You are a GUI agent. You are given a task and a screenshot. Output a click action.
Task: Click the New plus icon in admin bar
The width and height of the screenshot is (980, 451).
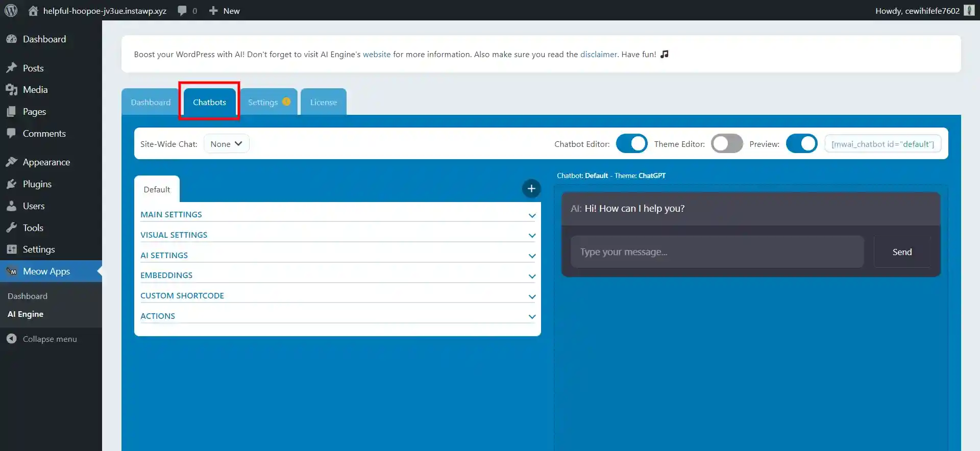[213, 11]
